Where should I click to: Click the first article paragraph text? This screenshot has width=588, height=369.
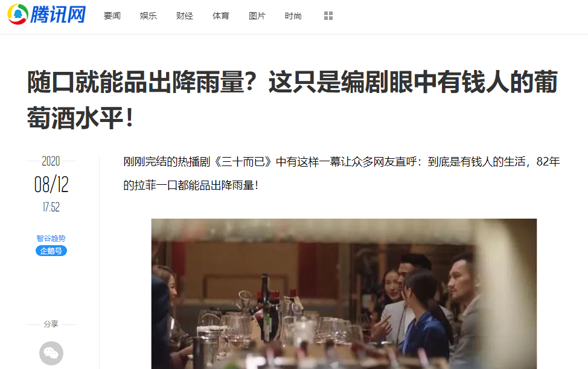point(342,173)
